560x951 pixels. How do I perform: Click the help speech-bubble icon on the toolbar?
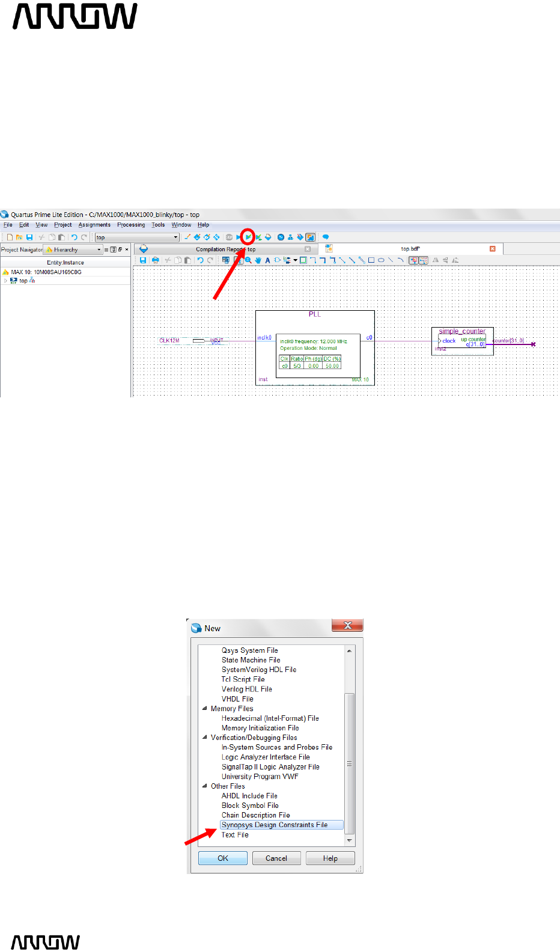[x=326, y=237]
